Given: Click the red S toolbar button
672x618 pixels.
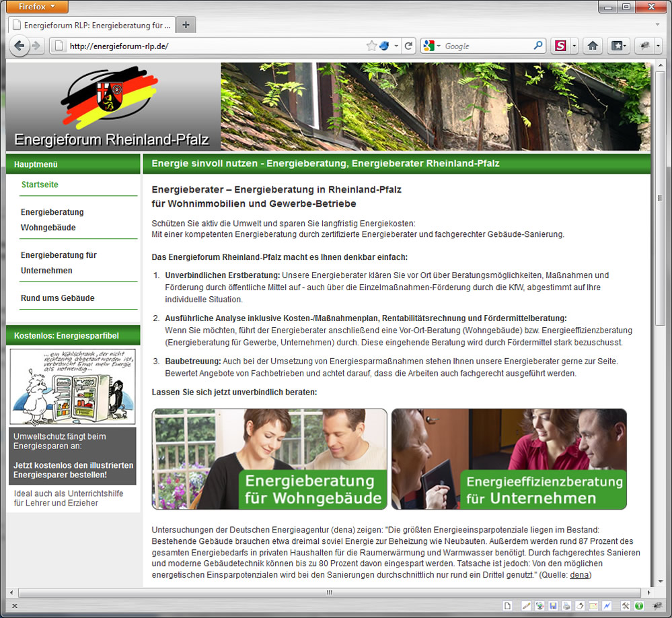Looking at the screenshot, I should click(560, 46).
